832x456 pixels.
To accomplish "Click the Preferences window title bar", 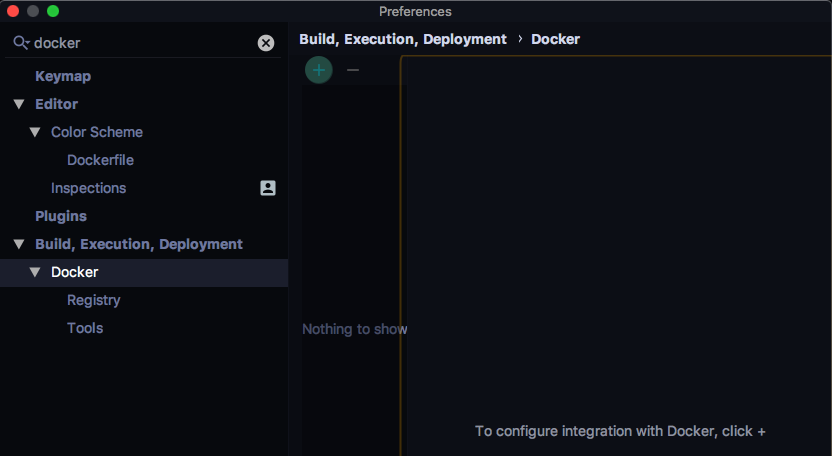I will pos(415,11).
